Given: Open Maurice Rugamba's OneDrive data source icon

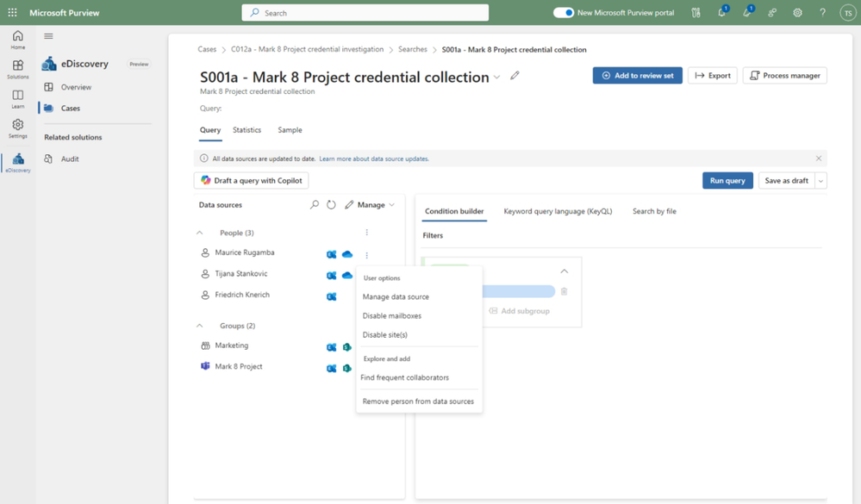Looking at the screenshot, I should tap(346, 254).
